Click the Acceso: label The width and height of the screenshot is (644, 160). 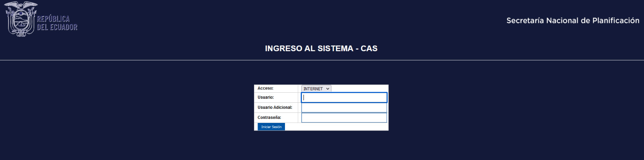265,88
